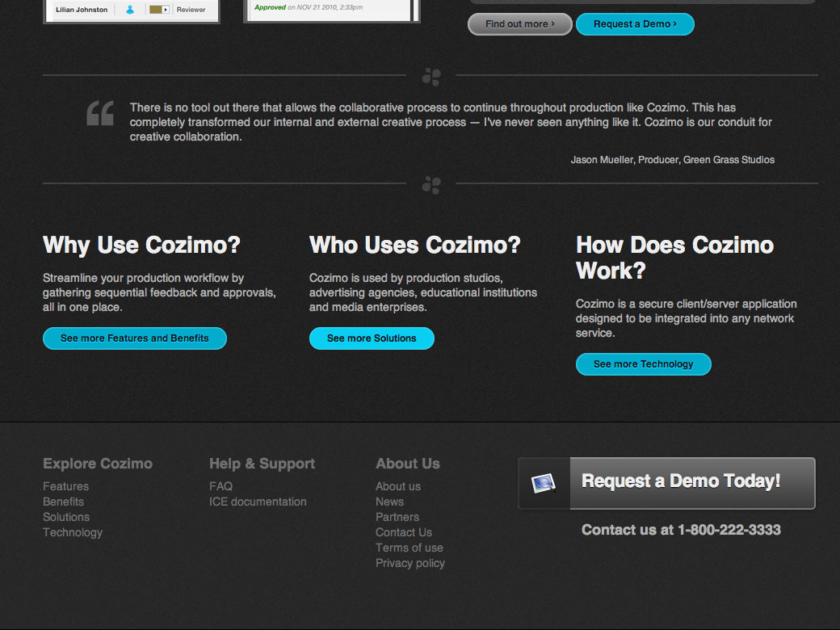Open See more Technology

point(644,363)
